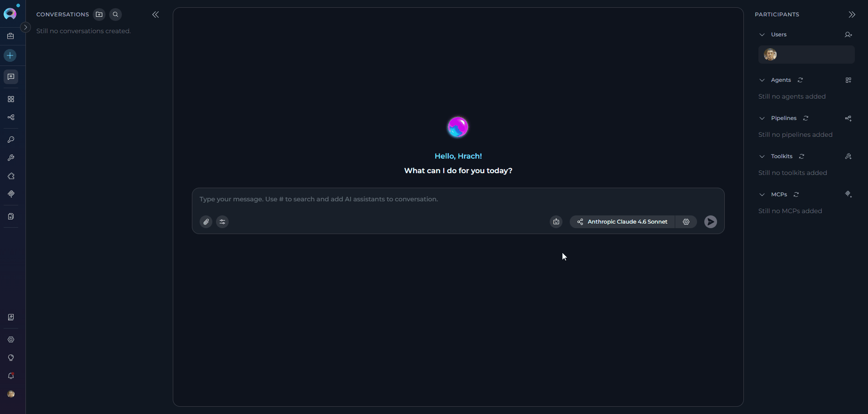This screenshot has width=868, height=414.
Task: Collapse the Users section chevron
Action: pos(762,35)
